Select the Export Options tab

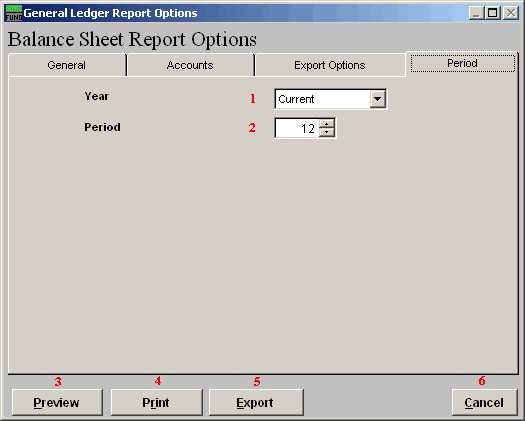pyautogui.click(x=330, y=65)
